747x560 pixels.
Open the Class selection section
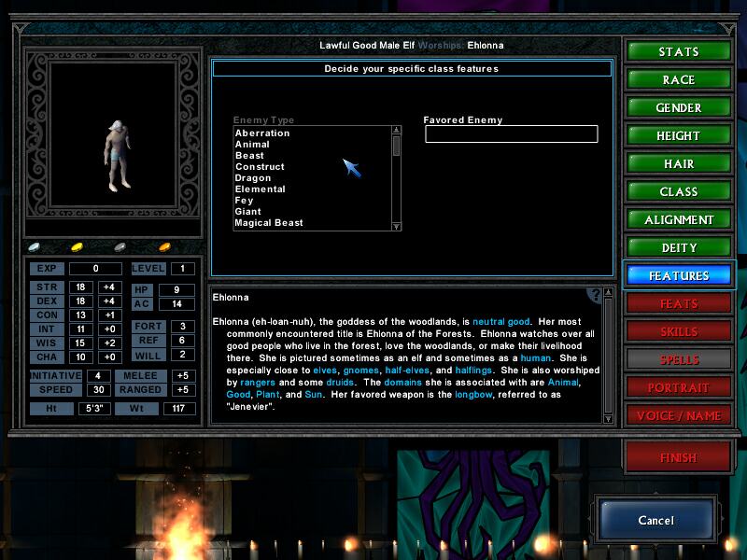point(679,191)
